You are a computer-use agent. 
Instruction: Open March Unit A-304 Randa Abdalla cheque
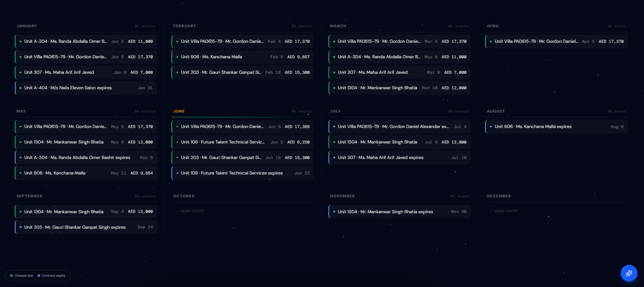click(x=399, y=57)
